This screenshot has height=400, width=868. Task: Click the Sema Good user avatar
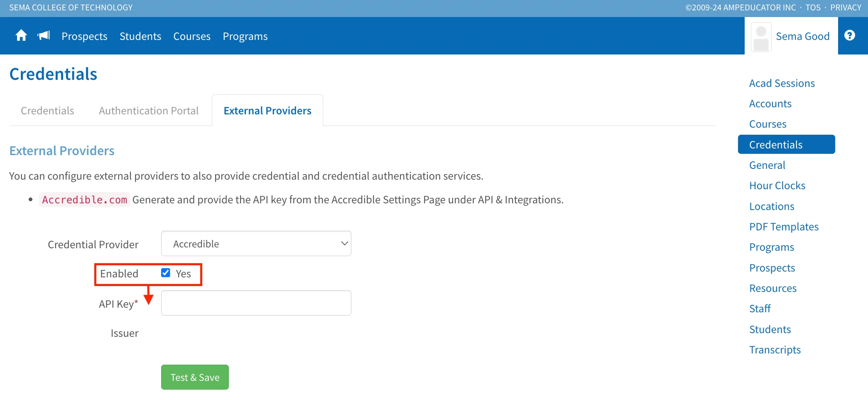tap(761, 37)
